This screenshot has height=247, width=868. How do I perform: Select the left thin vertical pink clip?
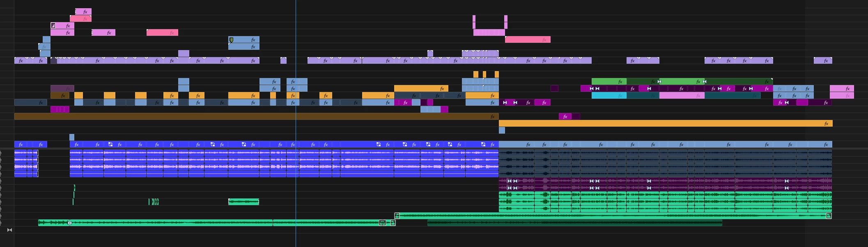click(474, 22)
